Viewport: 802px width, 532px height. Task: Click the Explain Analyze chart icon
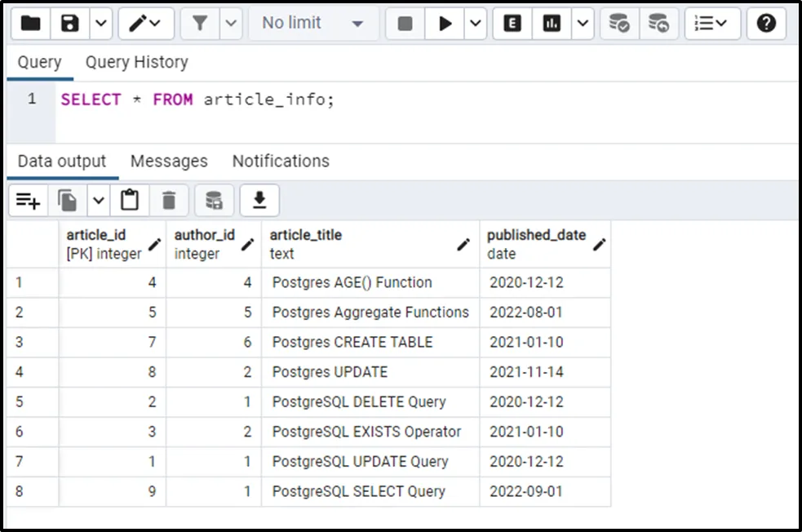pos(552,24)
